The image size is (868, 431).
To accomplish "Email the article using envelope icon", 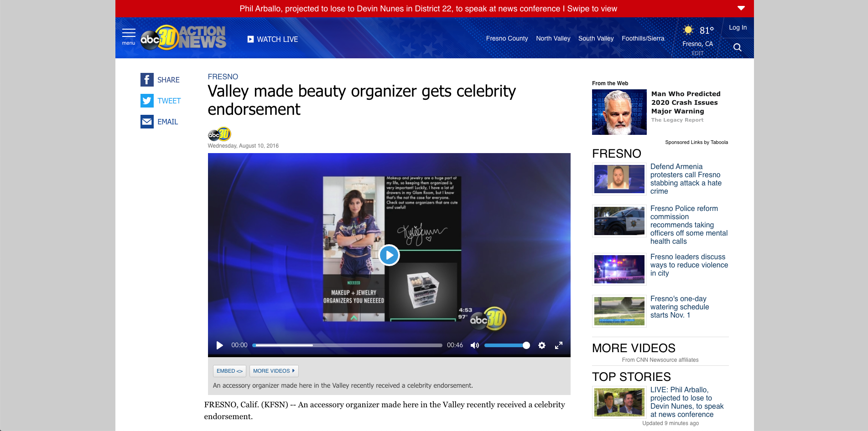I will point(147,122).
